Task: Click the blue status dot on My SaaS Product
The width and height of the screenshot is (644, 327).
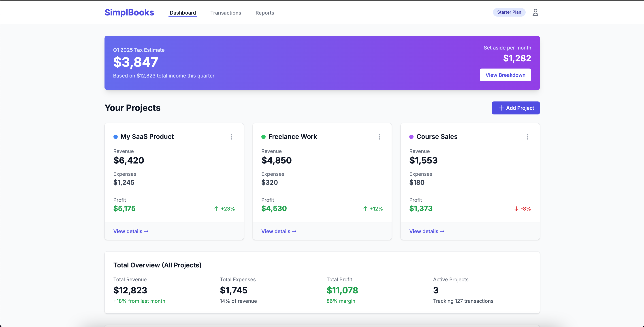Action: [x=115, y=137]
